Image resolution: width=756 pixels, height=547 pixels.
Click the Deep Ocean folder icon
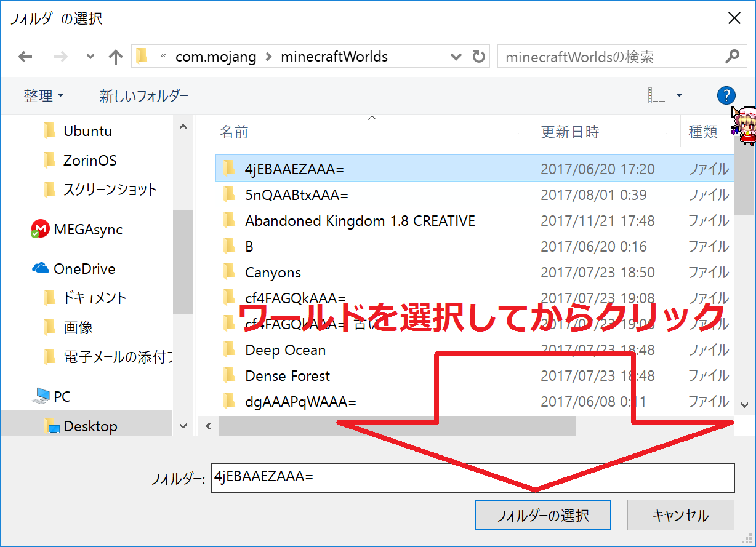229,349
